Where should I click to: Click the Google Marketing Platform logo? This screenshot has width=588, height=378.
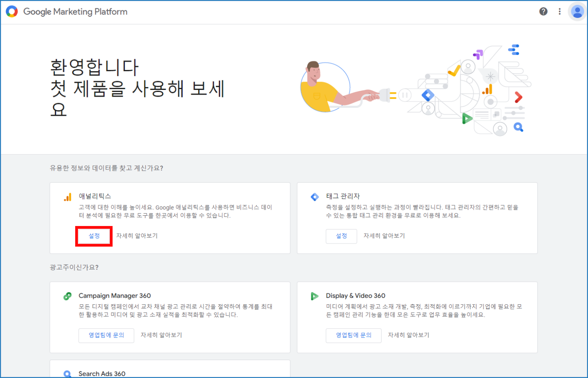point(12,12)
